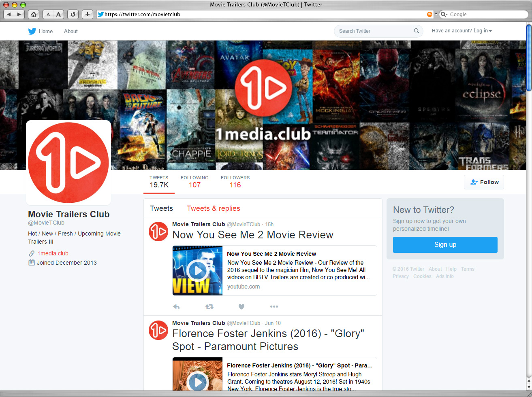Open Home in the top navigation
Screen dimensions: 532x397
[46, 31]
